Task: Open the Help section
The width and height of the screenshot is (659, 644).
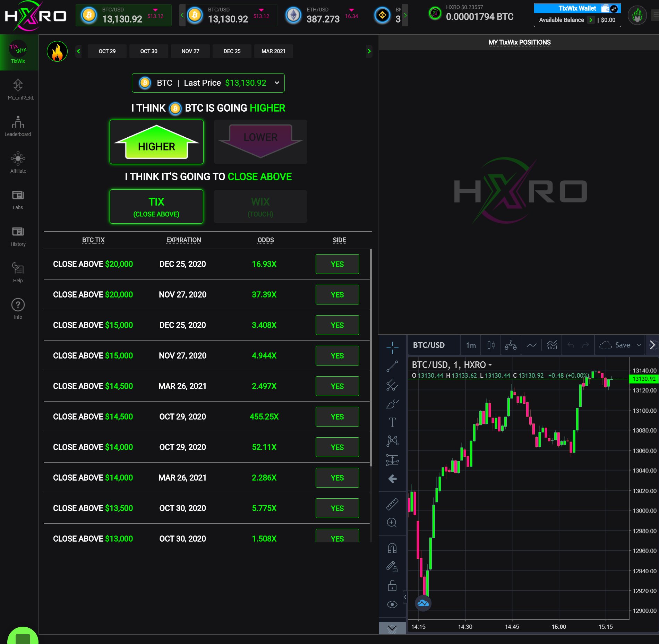Action: tap(18, 273)
